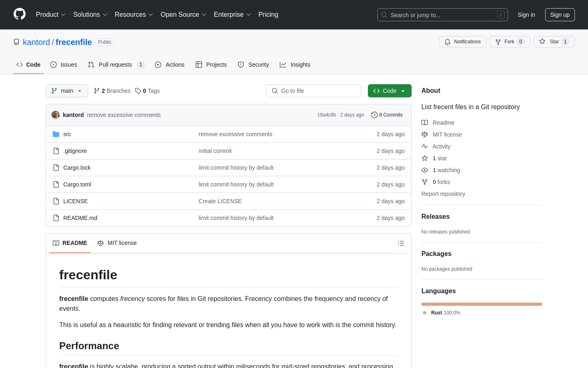Click the Languages color bar for Rust
Viewport: 588px width, 368px height.
click(482, 304)
